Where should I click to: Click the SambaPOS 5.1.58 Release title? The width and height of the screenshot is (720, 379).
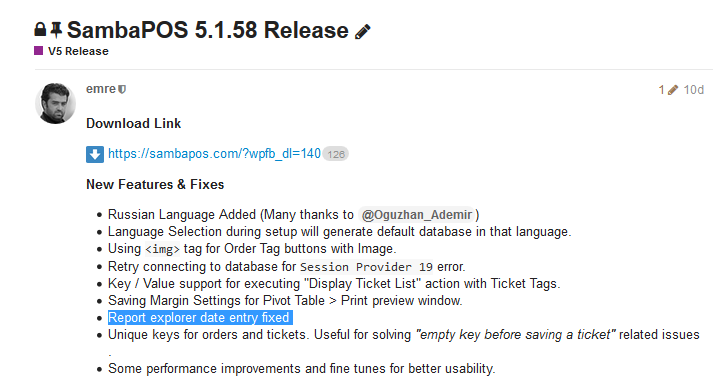(x=208, y=30)
